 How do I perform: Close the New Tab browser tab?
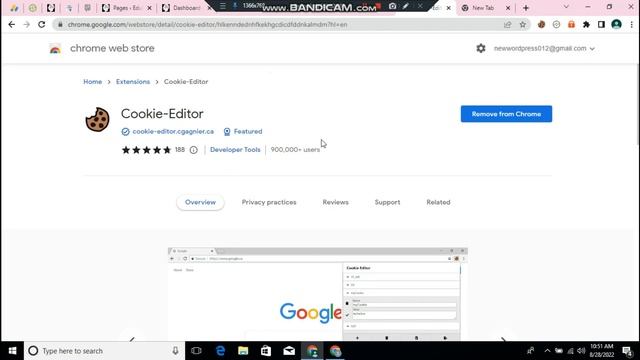click(x=508, y=8)
